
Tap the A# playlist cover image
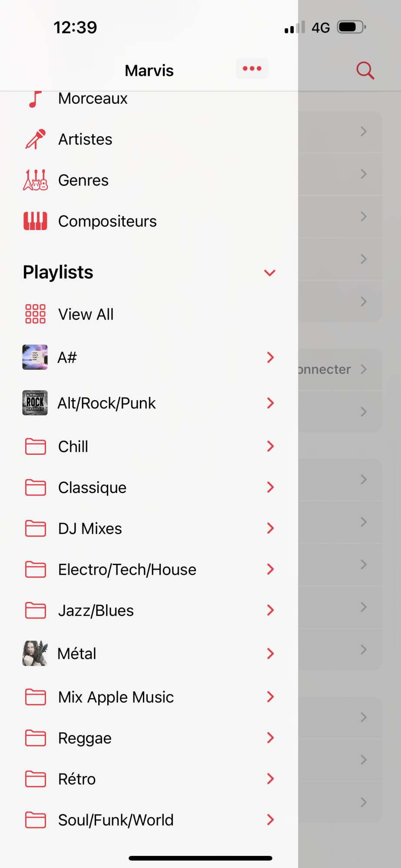(x=35, y=357)
